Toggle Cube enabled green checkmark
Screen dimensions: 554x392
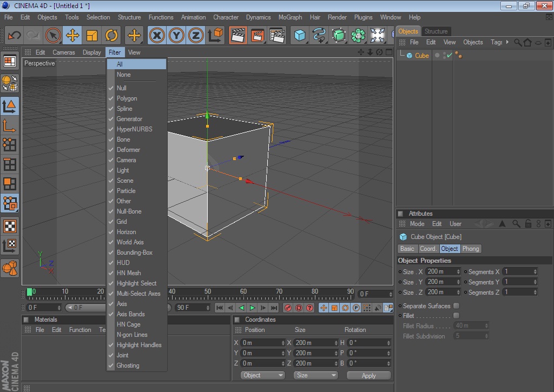[x=450, y=55]
